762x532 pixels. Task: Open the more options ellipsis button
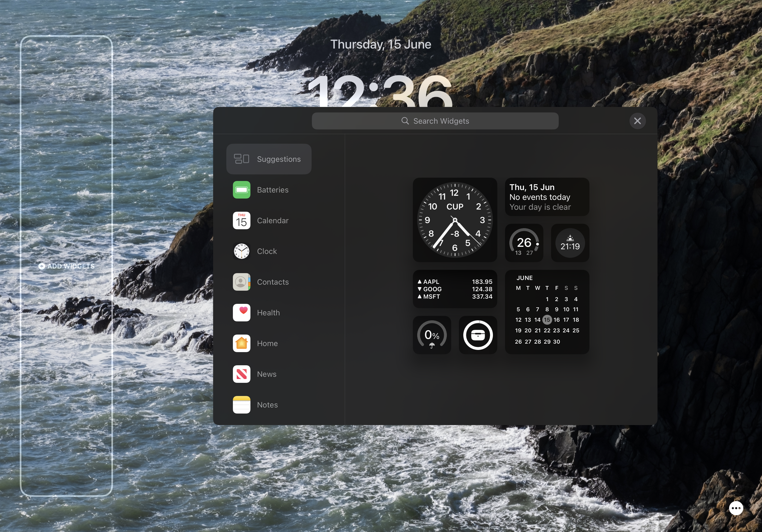click(x=736, y=508)
